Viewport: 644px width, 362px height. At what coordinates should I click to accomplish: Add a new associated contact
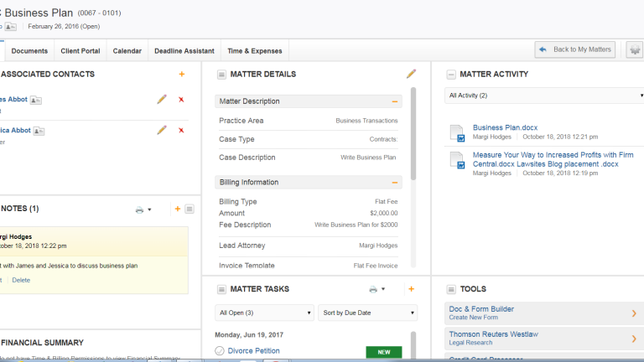click(x=181, y=75)
